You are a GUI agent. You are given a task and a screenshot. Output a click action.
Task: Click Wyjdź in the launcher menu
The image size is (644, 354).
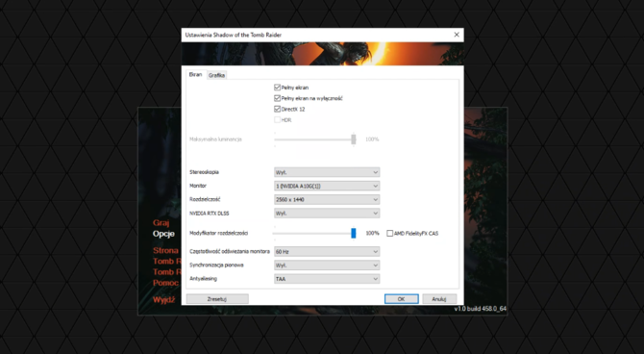(x=163, y=300)
